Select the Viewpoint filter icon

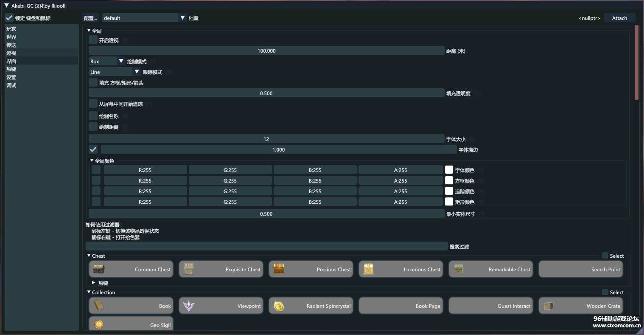[x=189, y=306]
